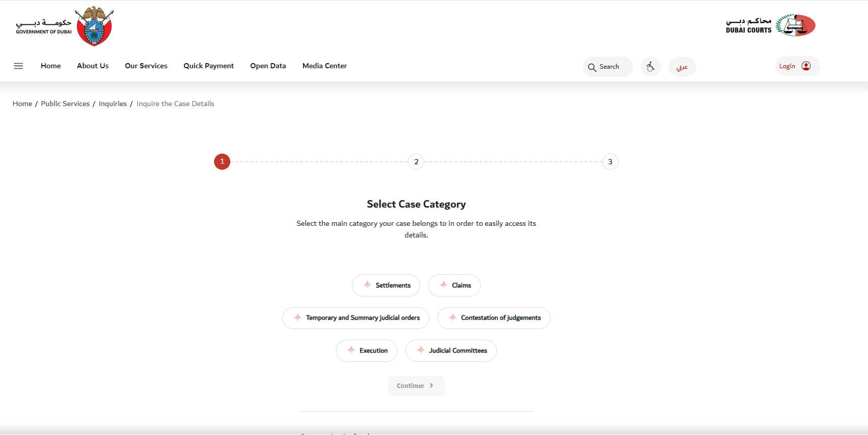Select Contestation of judgements category

click(494, 318)
